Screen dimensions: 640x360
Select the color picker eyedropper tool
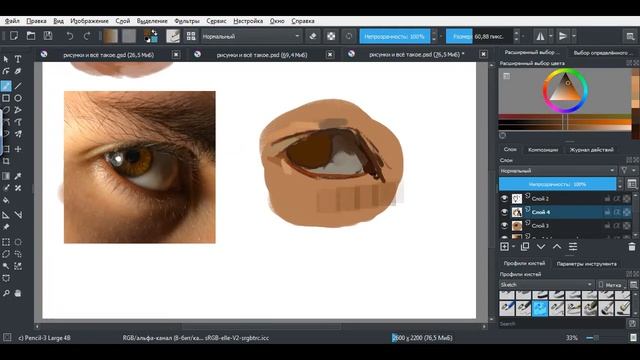(x=18, y=176)
